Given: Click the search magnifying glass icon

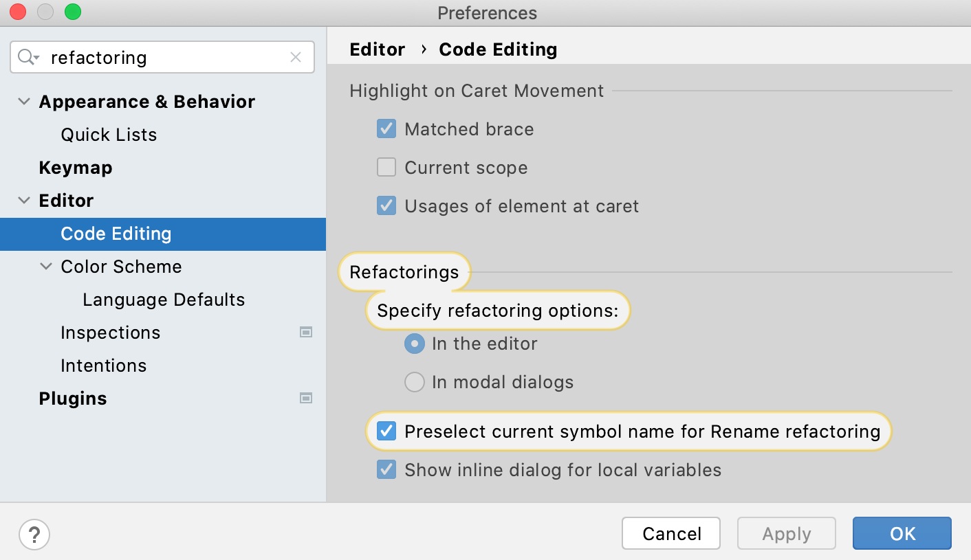Looking at the screenshot, I should click(x=26, y=57).
